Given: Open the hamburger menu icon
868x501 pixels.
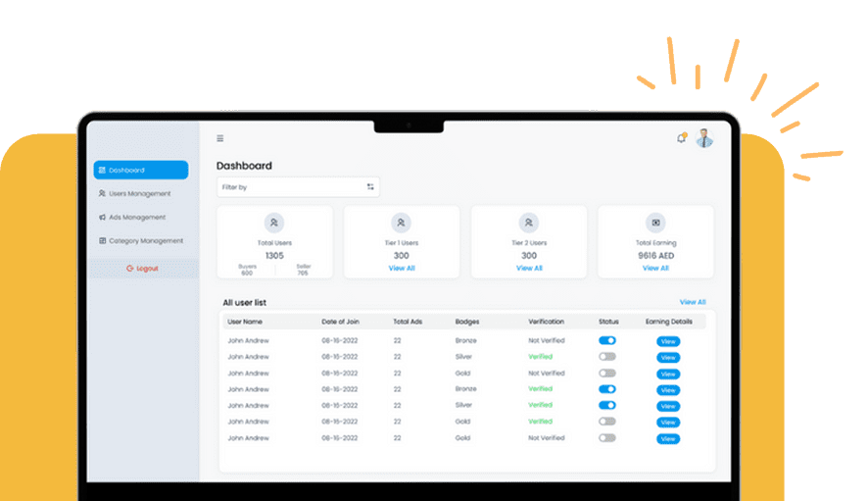Looking at the screenshot, I should [x=220, y=138].
